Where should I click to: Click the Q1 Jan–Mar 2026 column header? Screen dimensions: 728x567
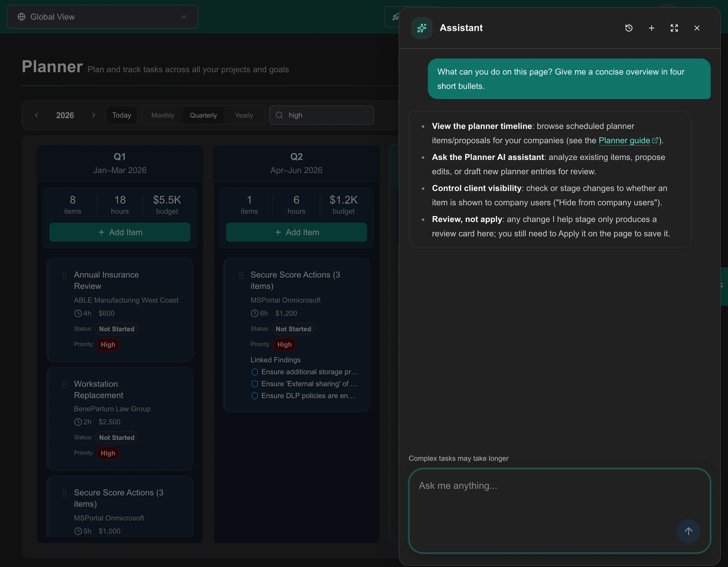(x=120, y=163)
